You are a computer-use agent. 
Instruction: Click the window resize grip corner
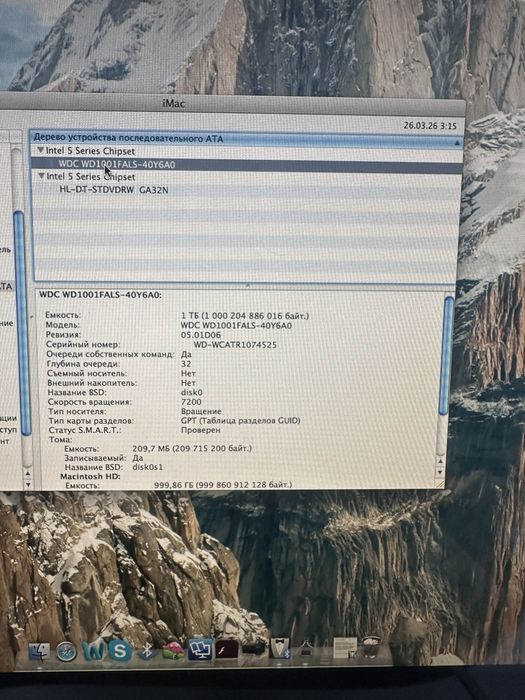click(439, 484)
